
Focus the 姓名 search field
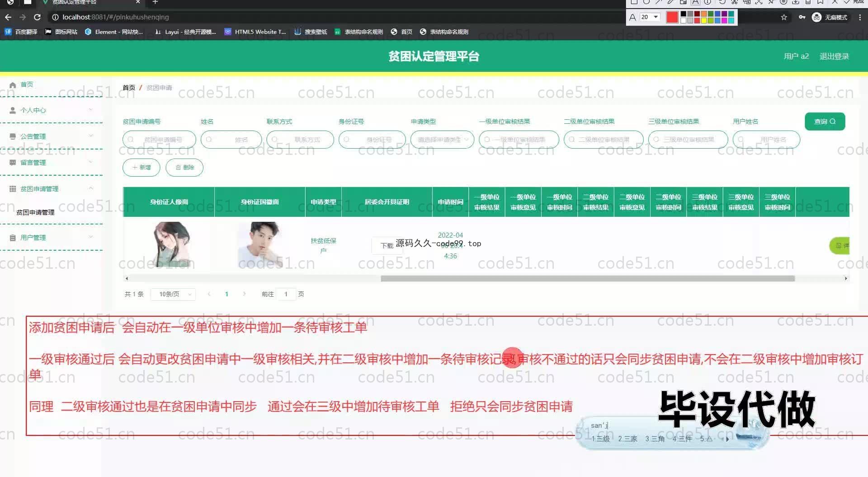tap(231, 140)
